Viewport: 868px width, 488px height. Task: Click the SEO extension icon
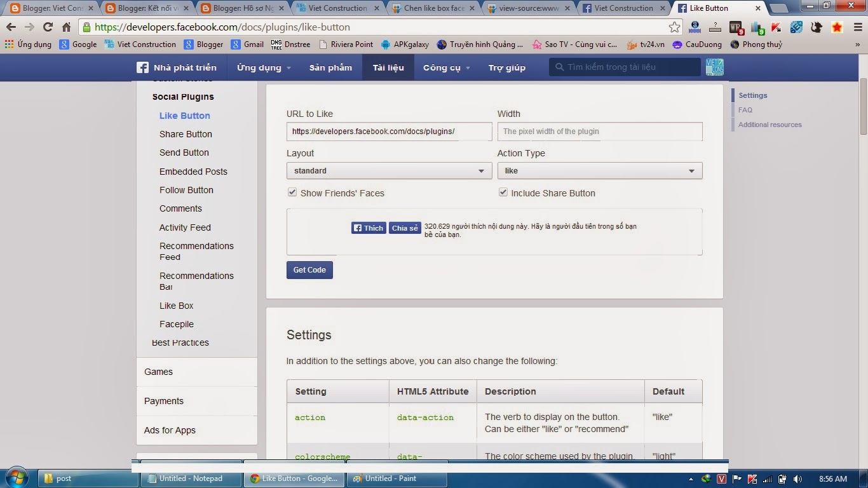(796, 27)
